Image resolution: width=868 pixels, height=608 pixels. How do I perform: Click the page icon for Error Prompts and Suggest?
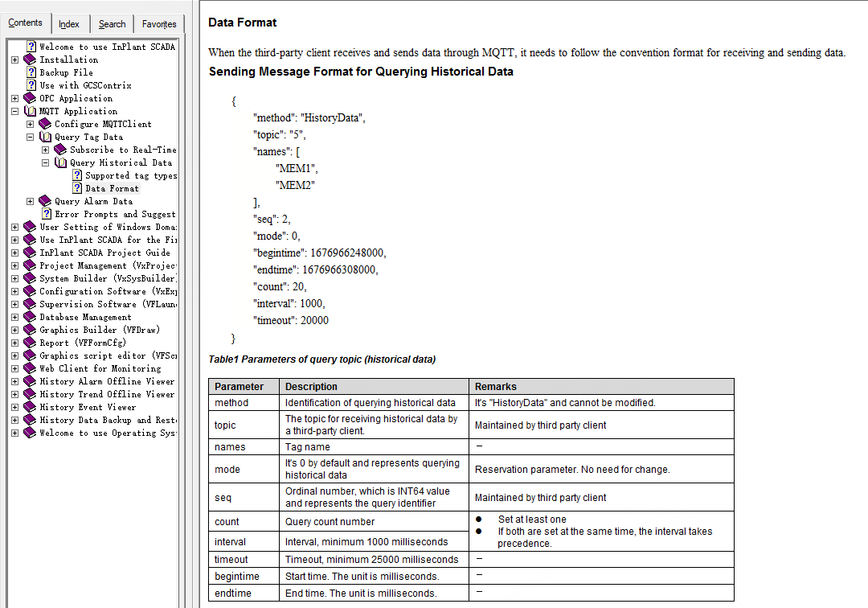(47, 214)
